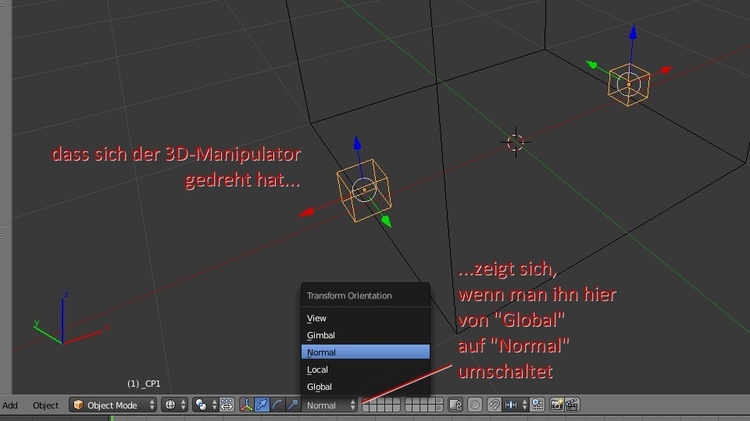Screen dimensions: 750x421
Task: Open the snap element type dropdown
Action: 516,405
